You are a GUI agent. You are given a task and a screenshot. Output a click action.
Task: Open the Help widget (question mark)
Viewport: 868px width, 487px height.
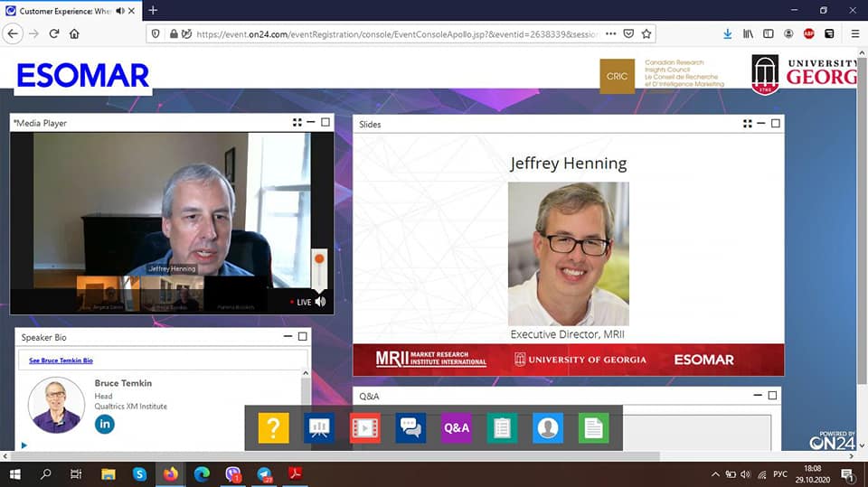pos(273,427)
